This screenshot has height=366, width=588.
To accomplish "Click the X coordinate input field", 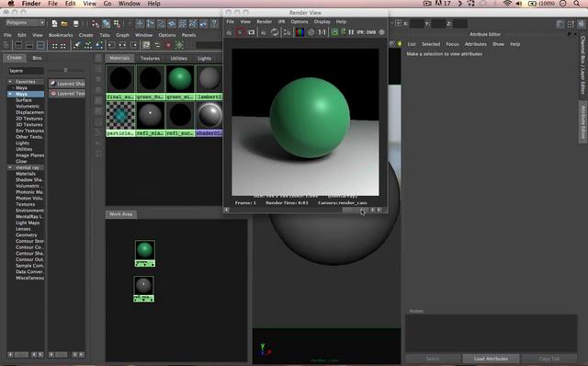I will pyautogui.click(x=417, y=24).
